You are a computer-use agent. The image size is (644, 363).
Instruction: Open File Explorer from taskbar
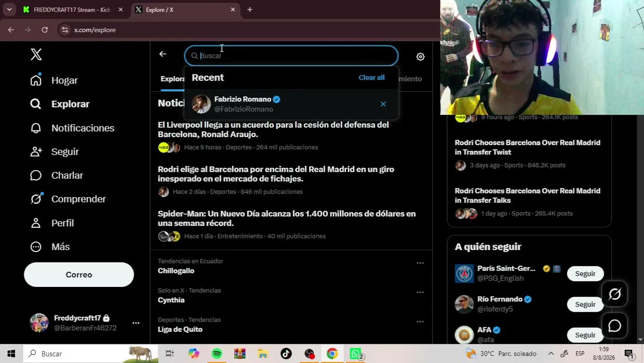263,354
